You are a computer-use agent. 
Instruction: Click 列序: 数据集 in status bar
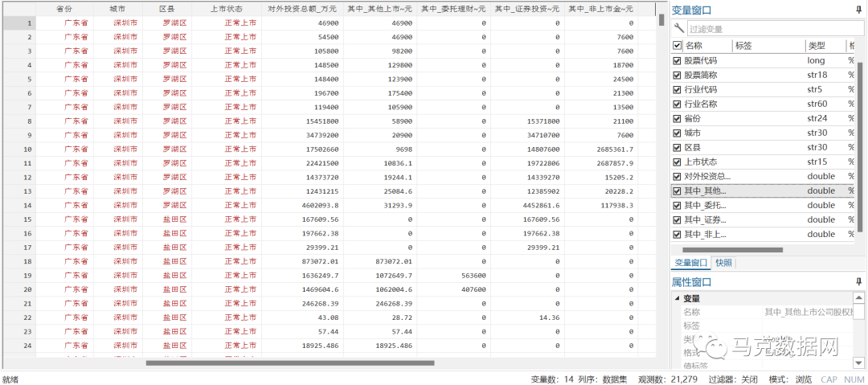click(x=603, y=379)
